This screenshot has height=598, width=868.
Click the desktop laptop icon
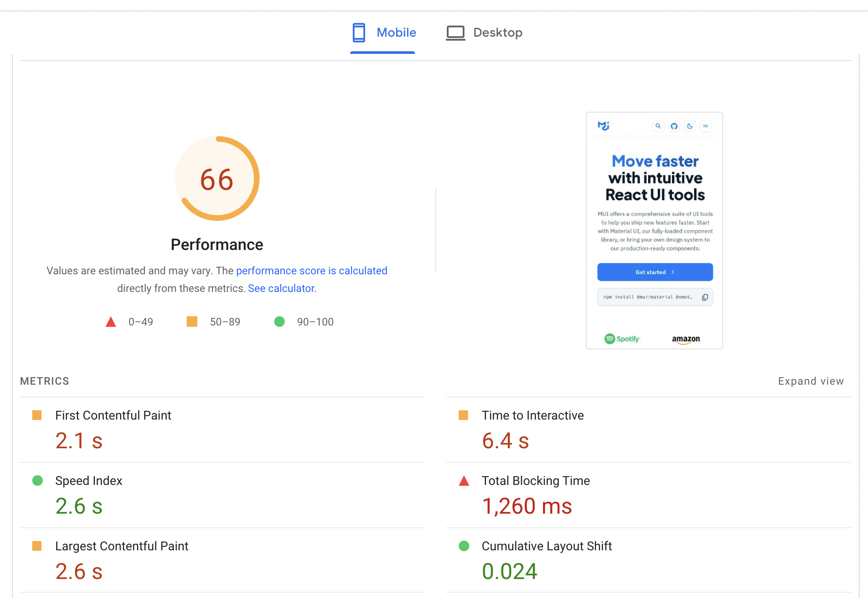pyautogui.click(x=455, y=33)
